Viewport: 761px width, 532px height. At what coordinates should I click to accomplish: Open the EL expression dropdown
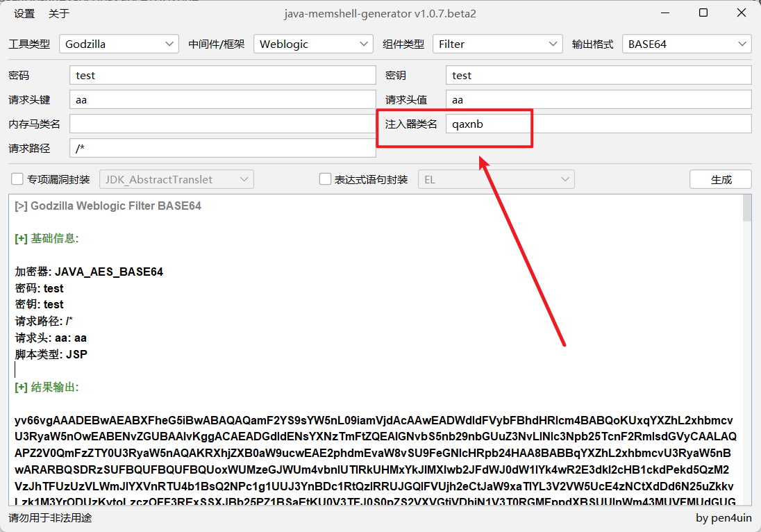point(496,180)
